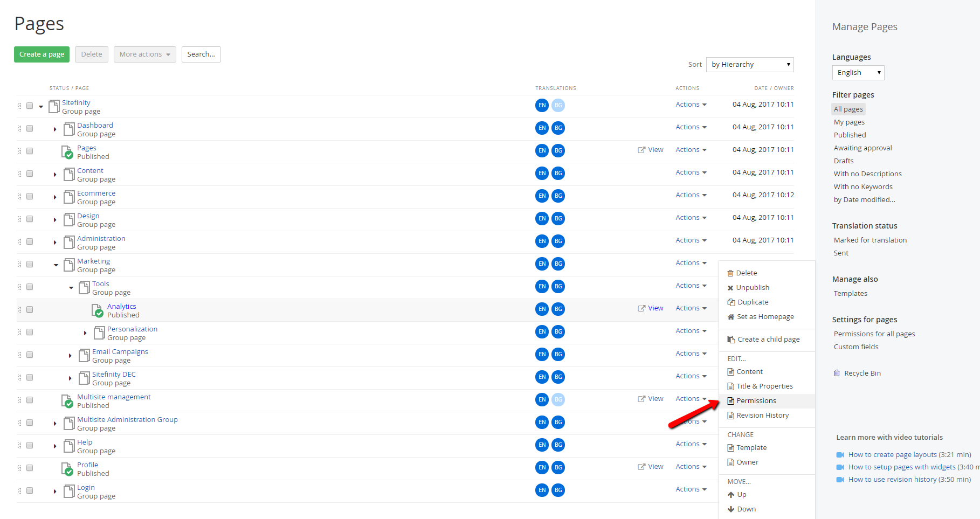Click the page icon next to Personalization
Image resolution: width=980 pixels, height=519 pixels.
99,333
